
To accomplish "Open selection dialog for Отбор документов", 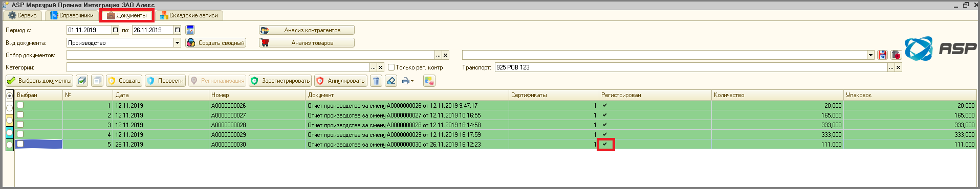I will (438, 55).
